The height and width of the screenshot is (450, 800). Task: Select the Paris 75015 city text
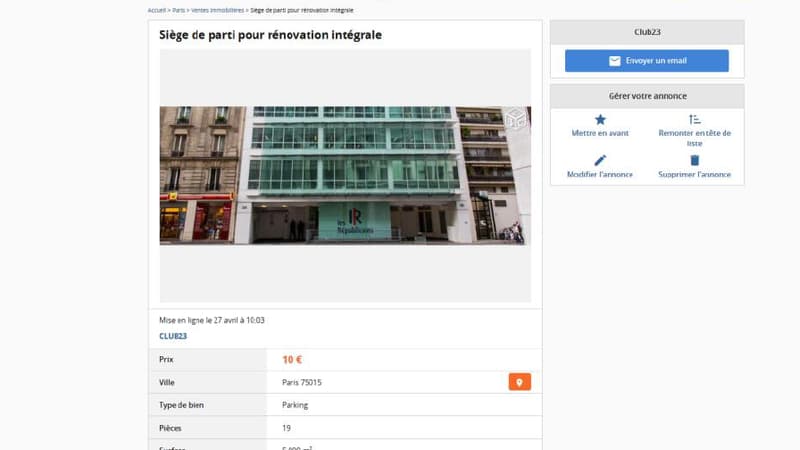(x=302, y=383)
